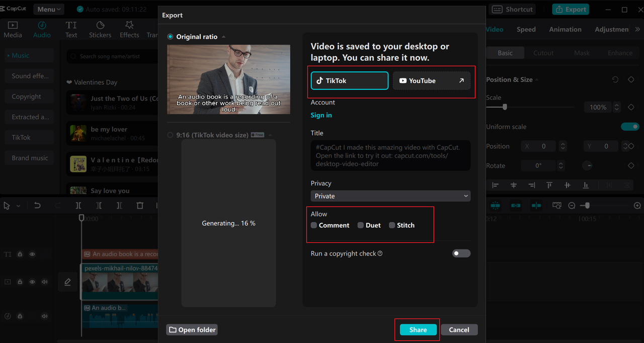Add keyframe for Scale
Image resolution: width=644 pixels, height=343 pixels.
click(631, 107)
